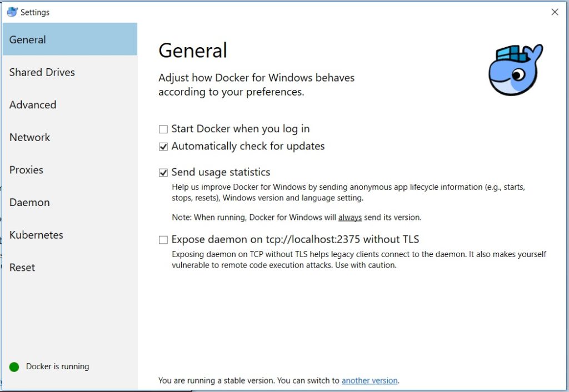The height and width of the screenshot is (392, 569).
Task: Click the 'Settings' window title text
Action: [35, 12]
